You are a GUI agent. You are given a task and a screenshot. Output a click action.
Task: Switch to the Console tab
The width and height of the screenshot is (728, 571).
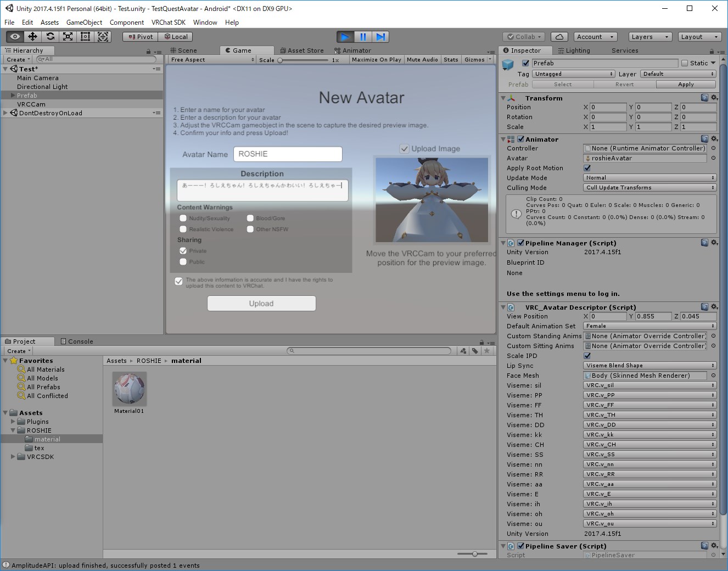click(76, 342)
